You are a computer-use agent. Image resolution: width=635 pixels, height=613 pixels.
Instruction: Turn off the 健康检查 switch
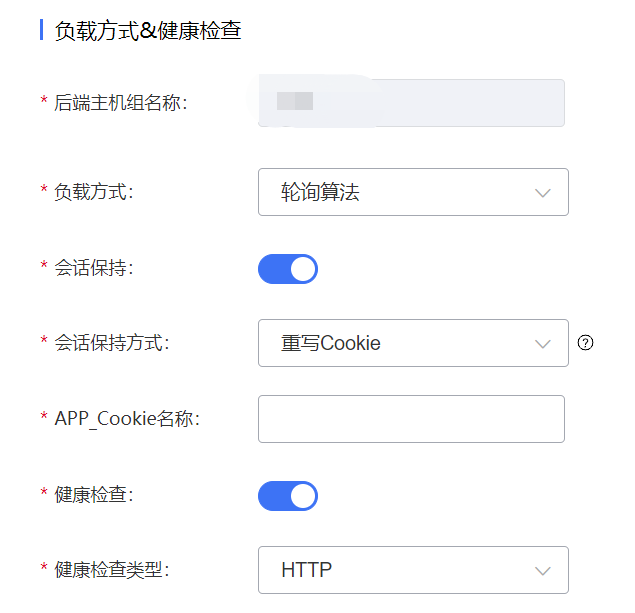pos(288,495)
